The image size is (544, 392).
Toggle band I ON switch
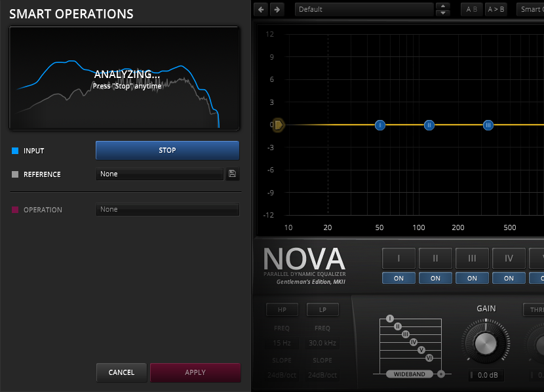pos(398,278)
